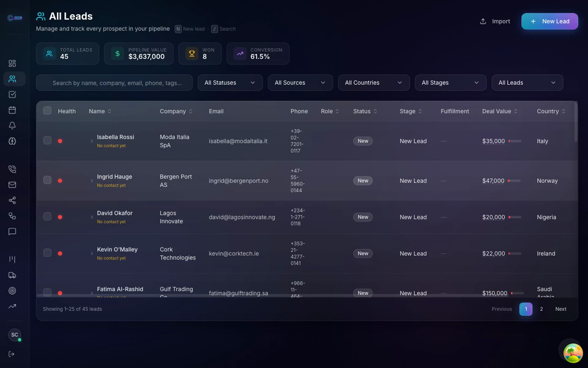This screenshot has width=588, height=368.
Task: Create a lead with the New Lead button
Action: tap(549, 21)
